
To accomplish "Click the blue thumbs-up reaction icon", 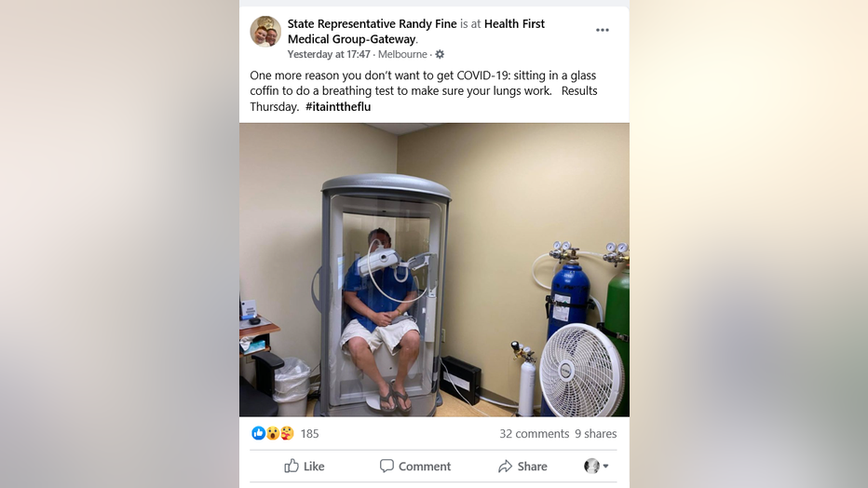I will 258,433.
